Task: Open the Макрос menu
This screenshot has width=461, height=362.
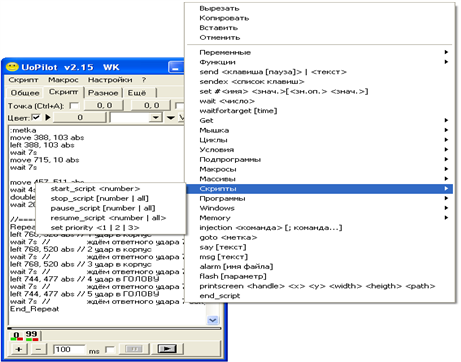Action: coord(63,80)
